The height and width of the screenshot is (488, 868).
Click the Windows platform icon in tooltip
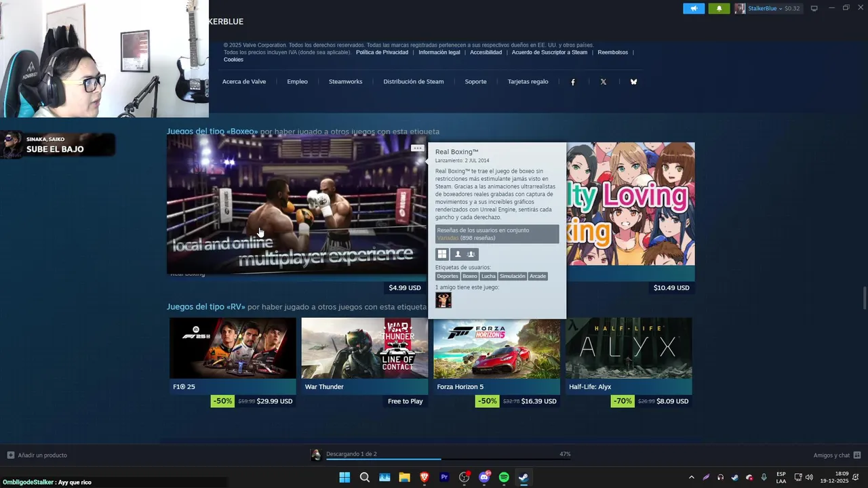(442, 254)
